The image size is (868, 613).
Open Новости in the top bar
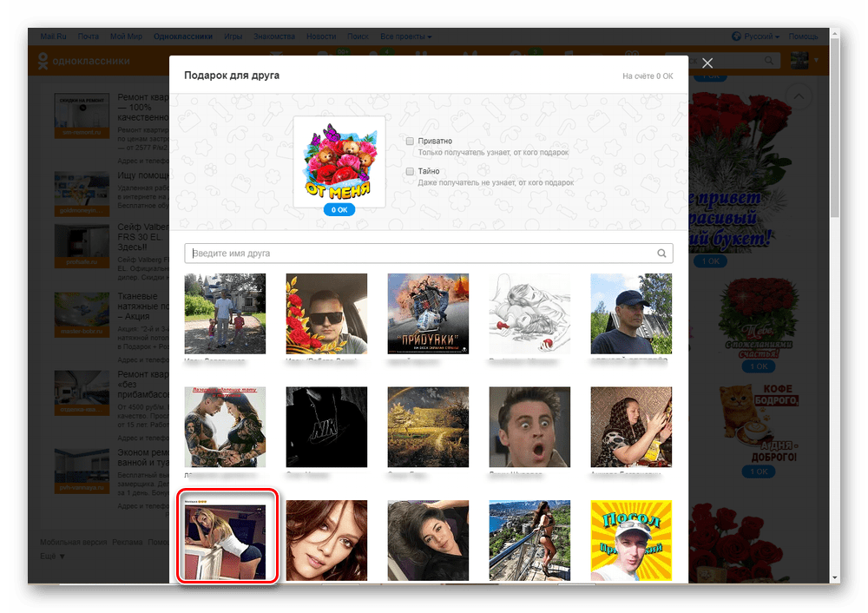321,36
